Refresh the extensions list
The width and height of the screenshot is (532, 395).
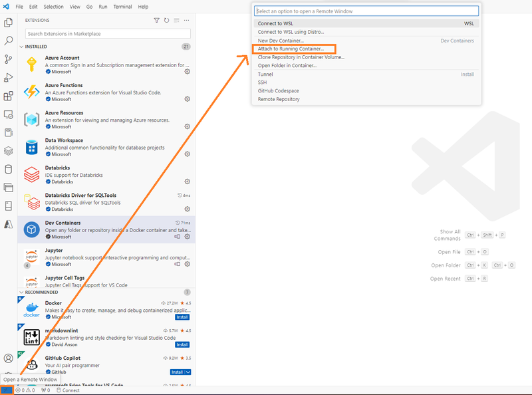tap(166, 21)
